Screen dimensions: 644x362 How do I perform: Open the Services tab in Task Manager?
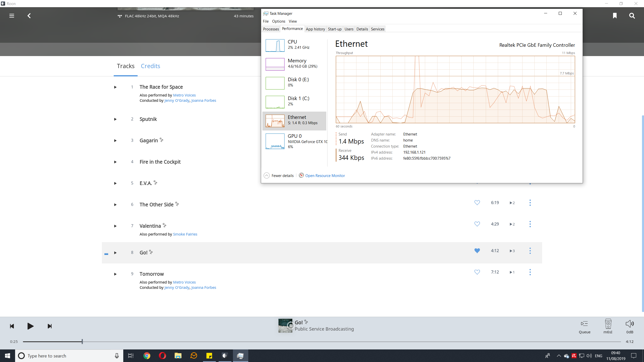coord(378,29)
